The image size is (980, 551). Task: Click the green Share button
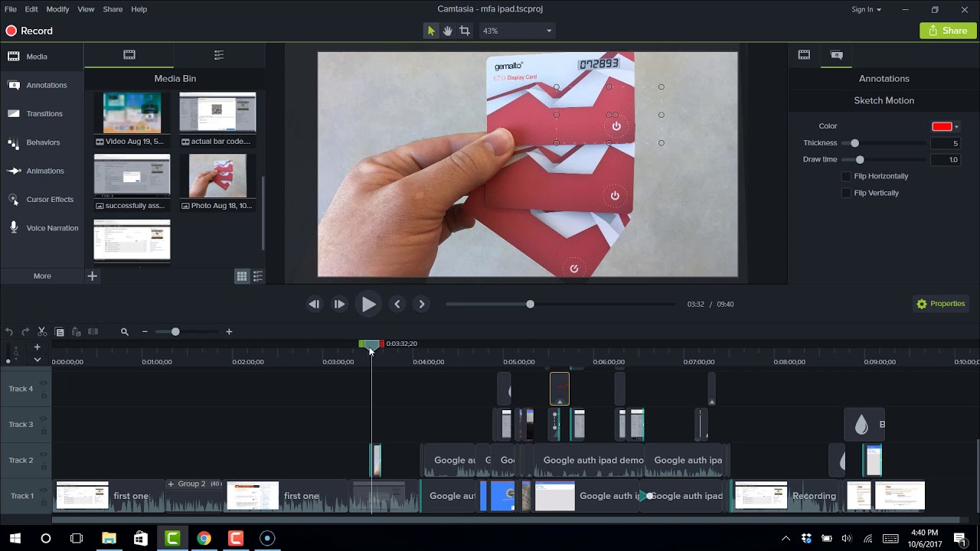(948, 31)
